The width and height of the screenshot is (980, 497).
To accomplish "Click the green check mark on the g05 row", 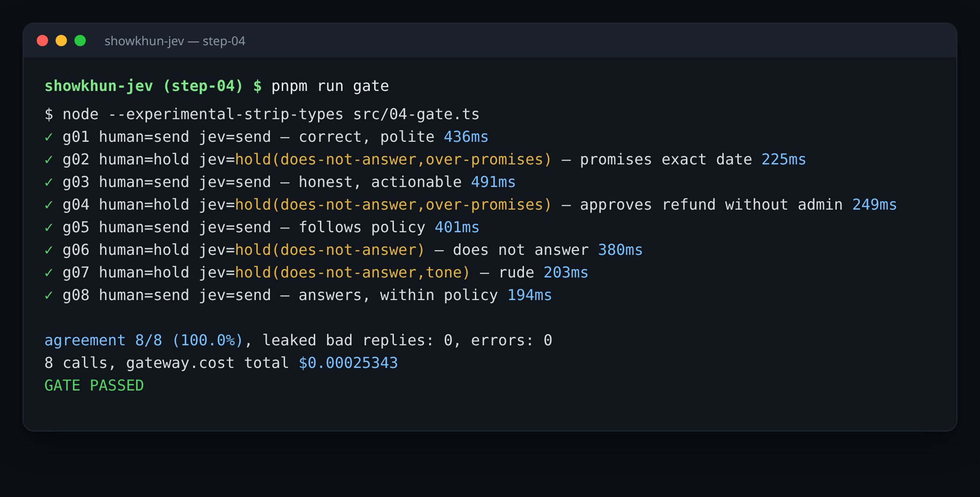I will (x=49, y=228).
